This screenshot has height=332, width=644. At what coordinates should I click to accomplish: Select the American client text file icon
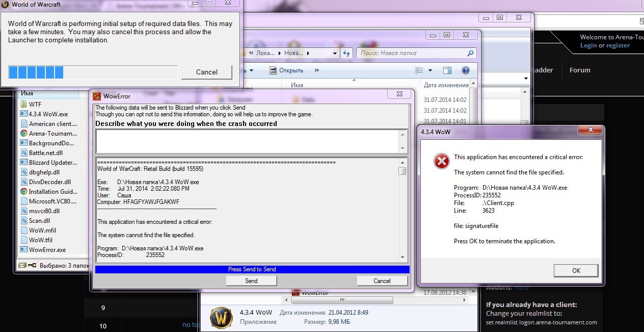(24, 124)
